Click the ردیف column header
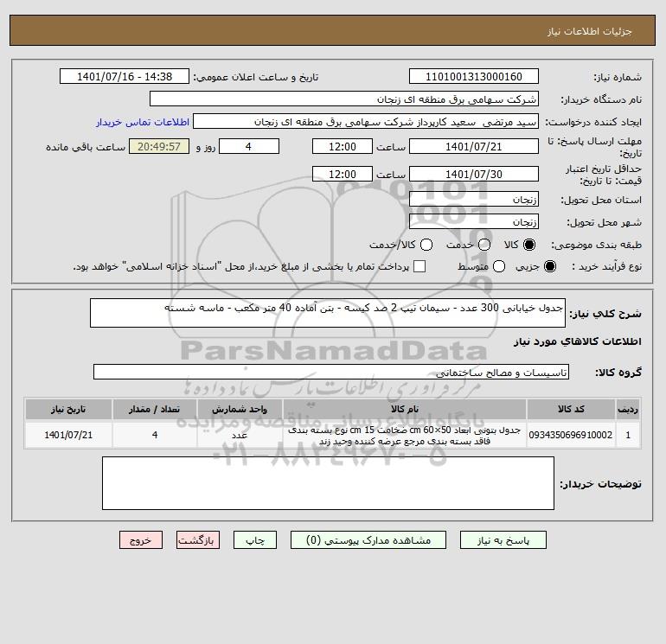Viewport: 666px width, 644px height. pos(628,409)
